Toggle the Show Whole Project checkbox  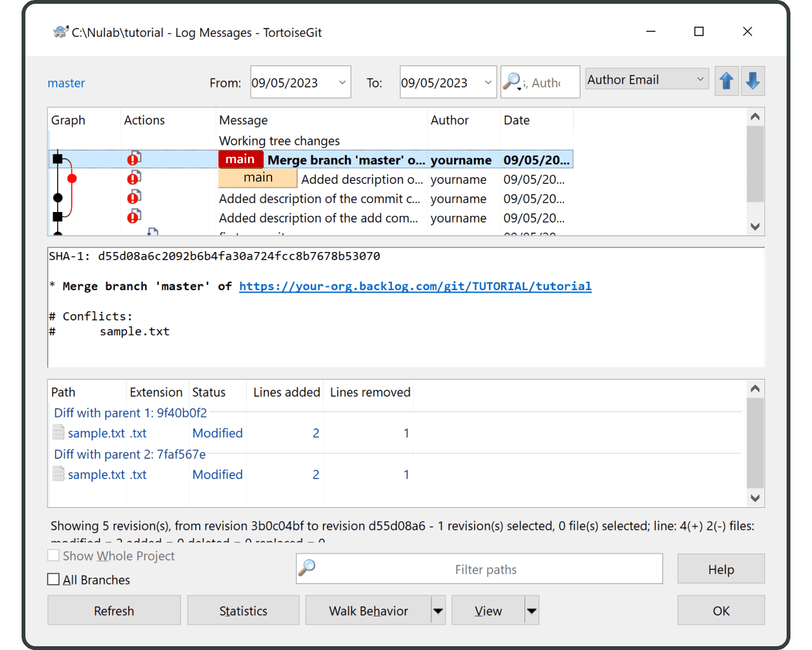(54, 555)
